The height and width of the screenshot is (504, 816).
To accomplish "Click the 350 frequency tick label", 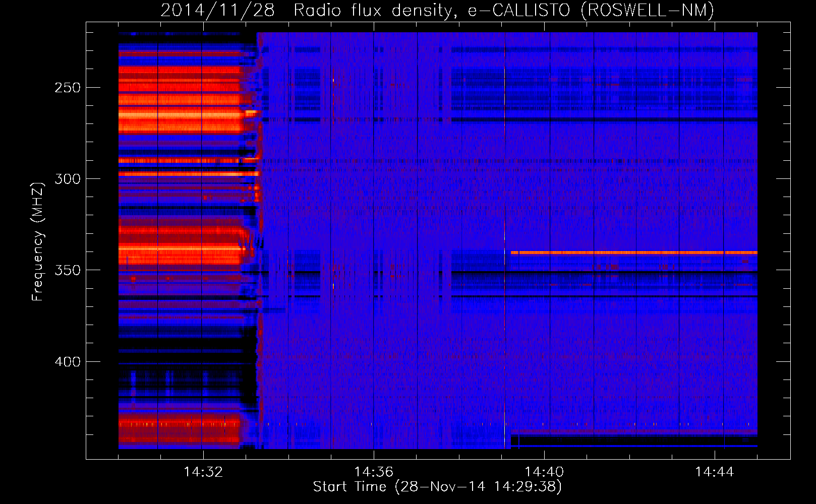I will click(68, 270).
